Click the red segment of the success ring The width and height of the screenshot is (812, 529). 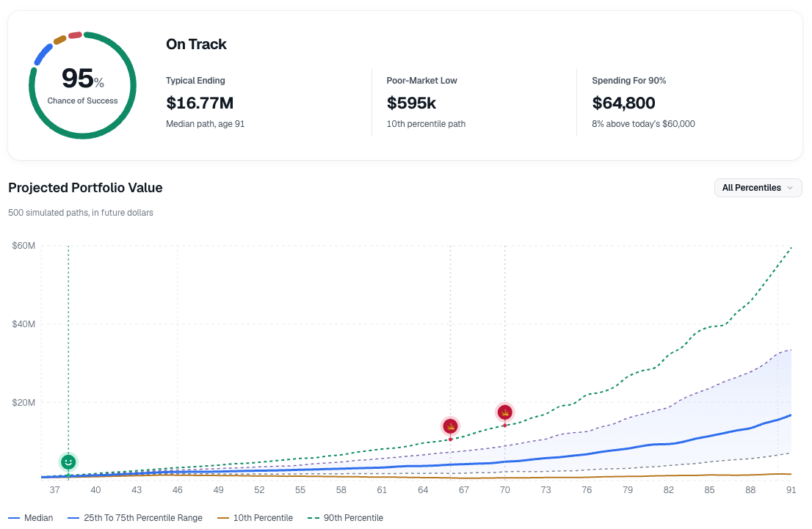coord(75,35)
